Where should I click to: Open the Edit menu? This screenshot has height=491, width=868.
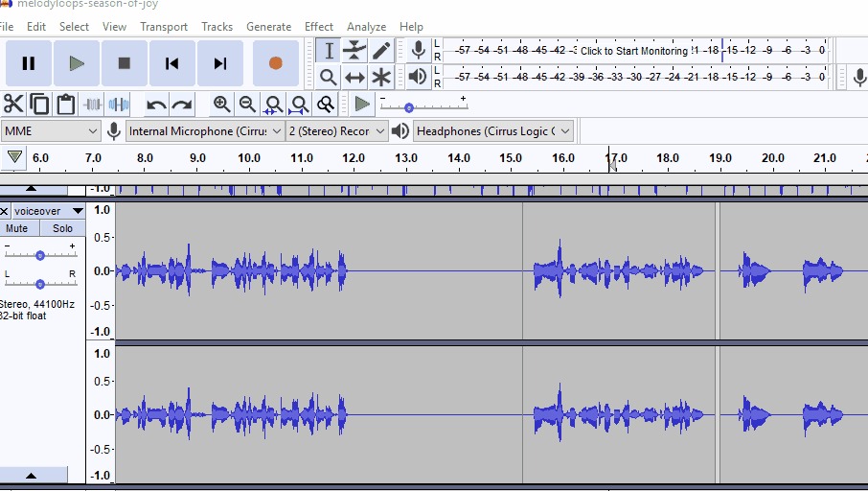pyautogui.click(x=36, y=27)
